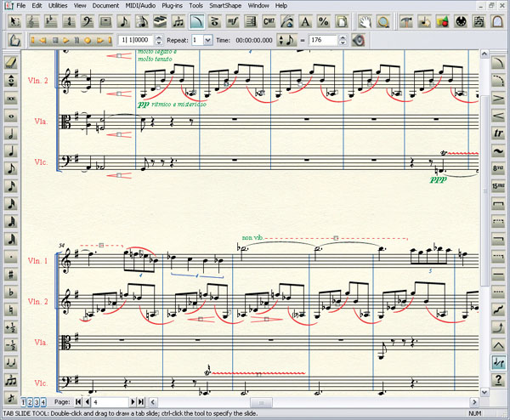
Task: Select the Articulation tool
Action: coord(214,22)
